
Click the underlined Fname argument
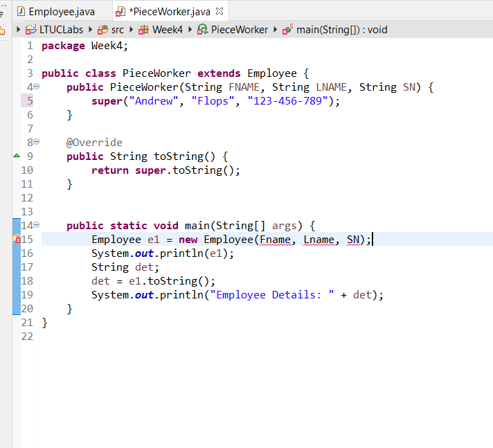tap(275, 240)
